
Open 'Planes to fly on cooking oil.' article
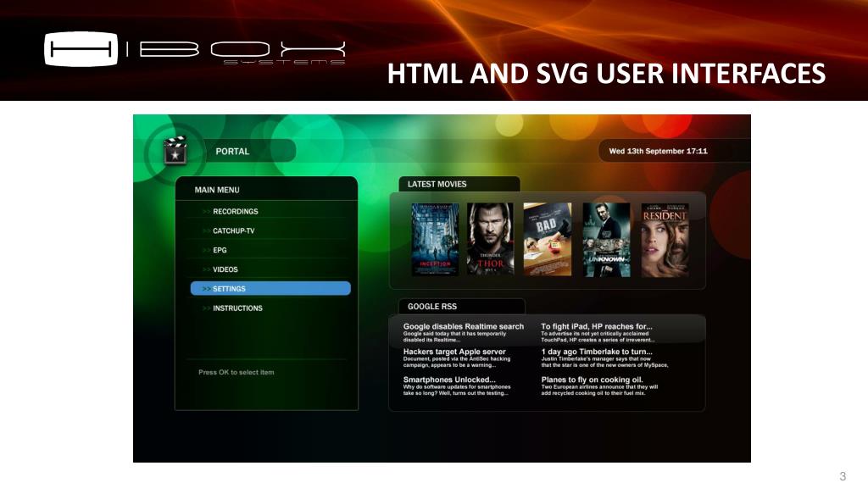599,385
